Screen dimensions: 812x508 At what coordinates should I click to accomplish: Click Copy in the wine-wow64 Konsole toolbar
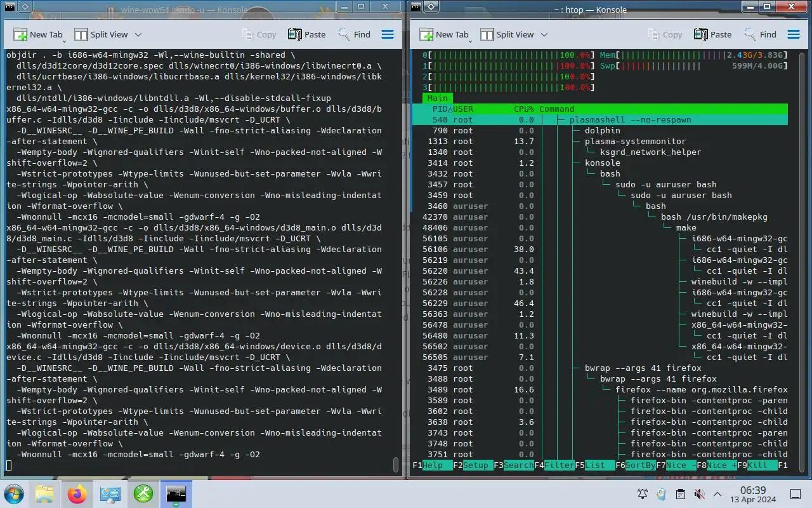259,34
